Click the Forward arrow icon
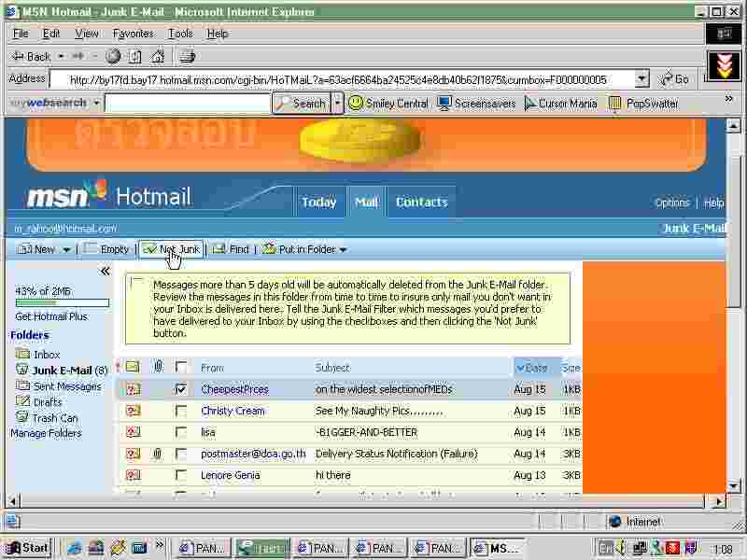 78,56
